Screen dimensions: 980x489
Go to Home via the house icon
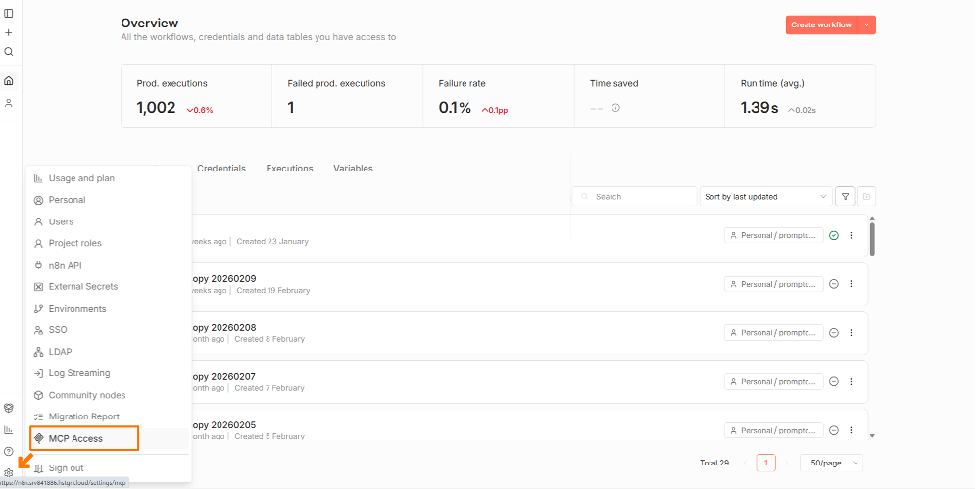(x=9, y=81)
